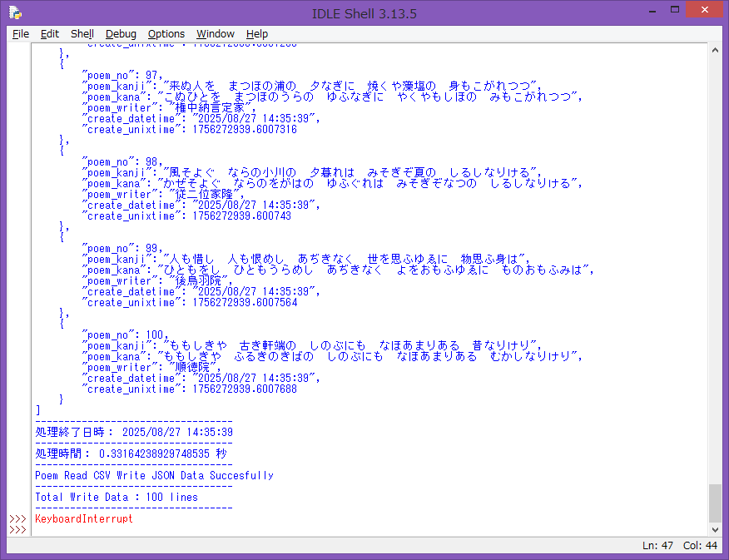Open the Debug menu
The width and height of the screenshot is (729, 560).
click(x=121, y=34)
